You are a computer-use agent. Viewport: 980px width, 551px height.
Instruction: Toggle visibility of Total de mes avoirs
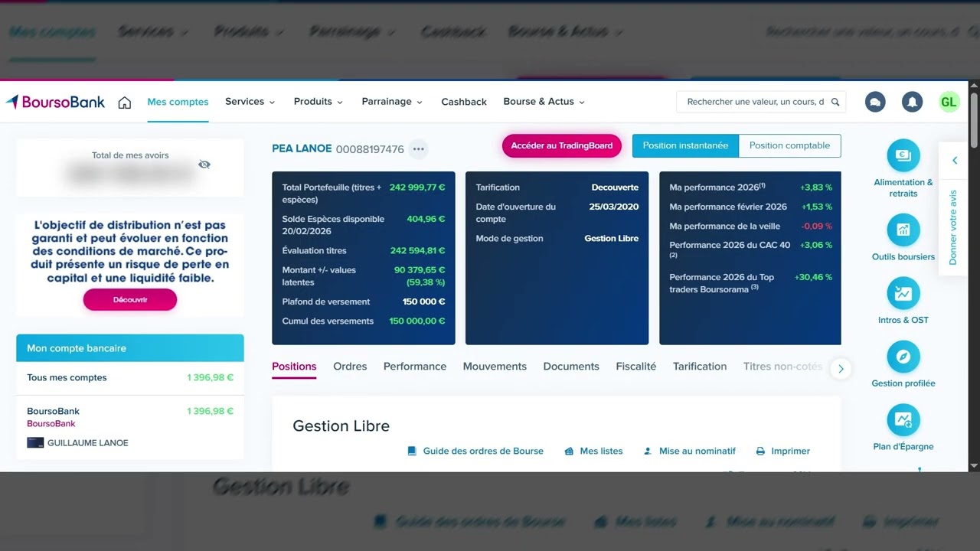(x=204, y=165)
